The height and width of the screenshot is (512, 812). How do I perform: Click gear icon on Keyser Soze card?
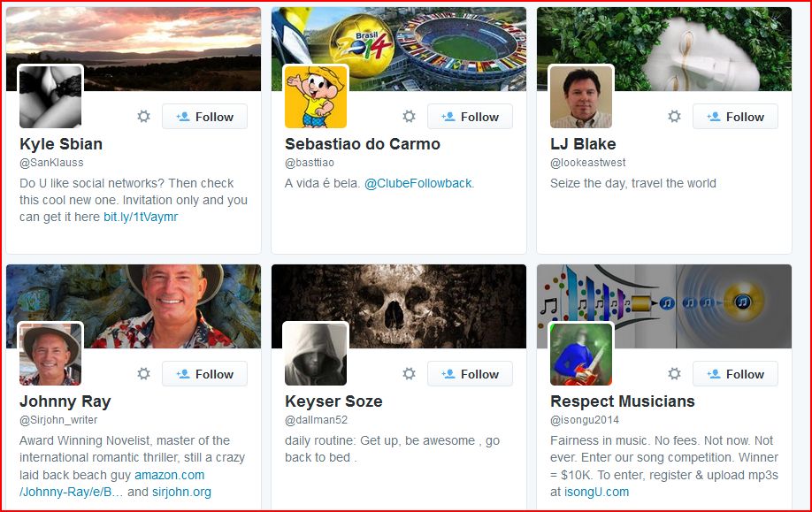coord(409,374)
